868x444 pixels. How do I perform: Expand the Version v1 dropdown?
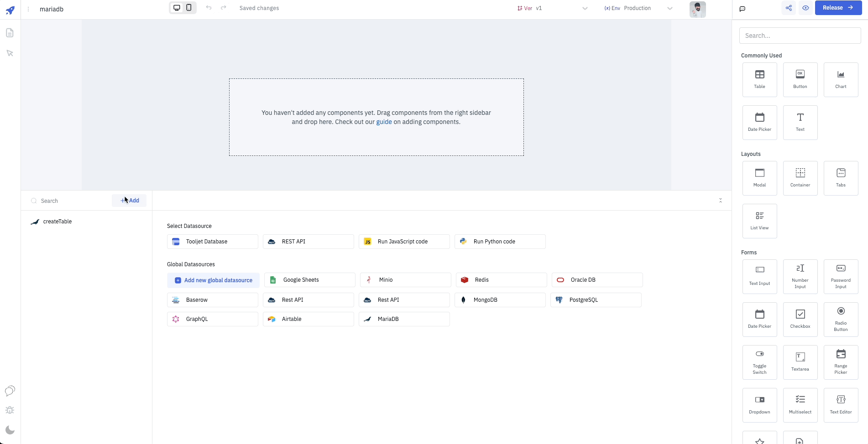pos(552,8)
